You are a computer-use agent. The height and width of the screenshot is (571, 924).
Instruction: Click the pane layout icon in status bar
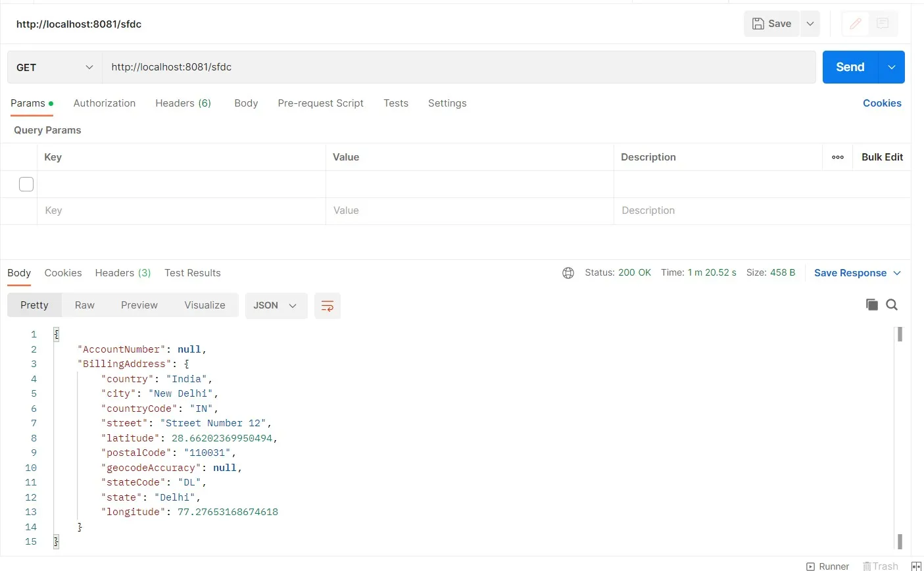point(916,566)
